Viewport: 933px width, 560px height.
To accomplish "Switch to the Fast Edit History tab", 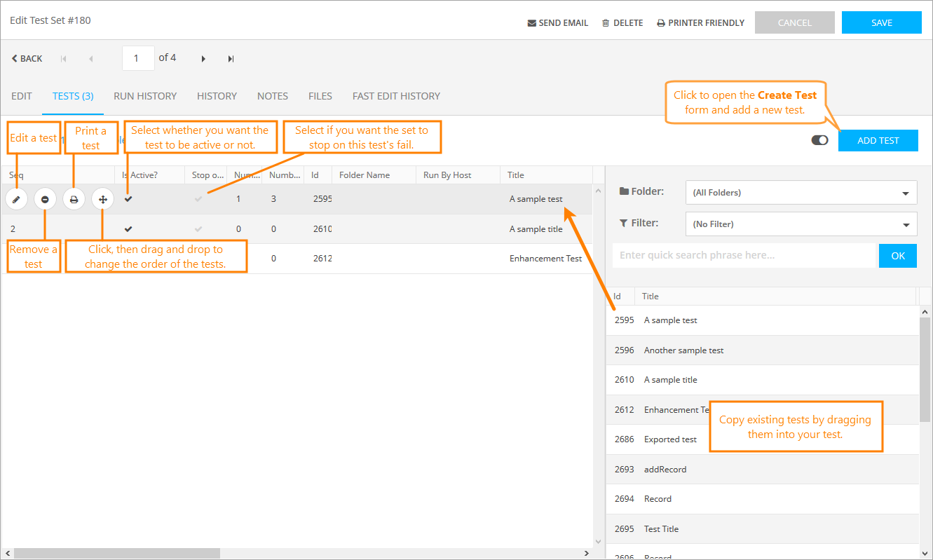I will click(x=396, y=96).
